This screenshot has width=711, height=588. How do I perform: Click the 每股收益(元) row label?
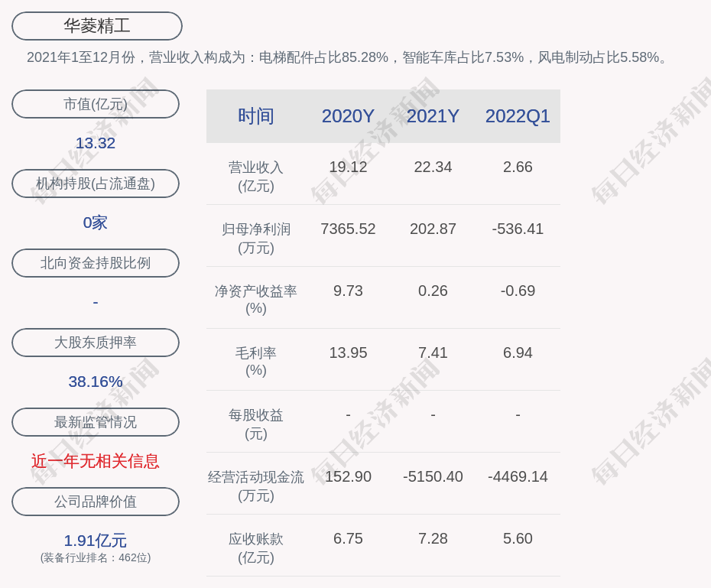pos(256,424)
